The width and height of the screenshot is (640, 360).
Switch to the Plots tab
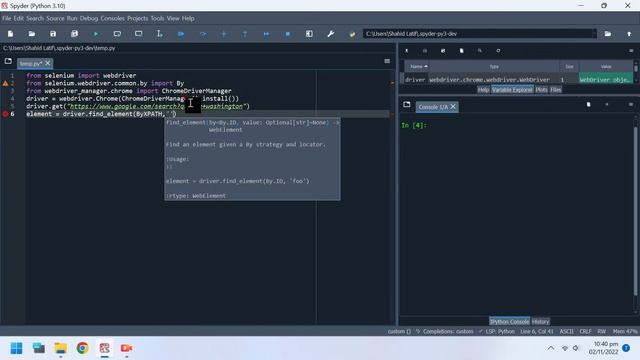click(x=541, y=90)
